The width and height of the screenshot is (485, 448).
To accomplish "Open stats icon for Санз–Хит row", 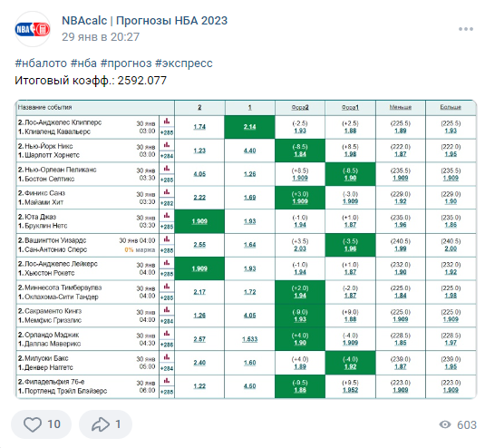I will pyautogui.click(x=167, y=192).
